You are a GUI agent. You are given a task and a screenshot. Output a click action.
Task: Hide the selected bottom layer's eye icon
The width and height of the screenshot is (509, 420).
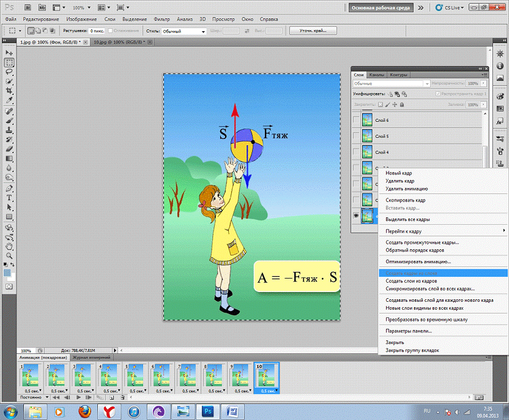(356, 216)
